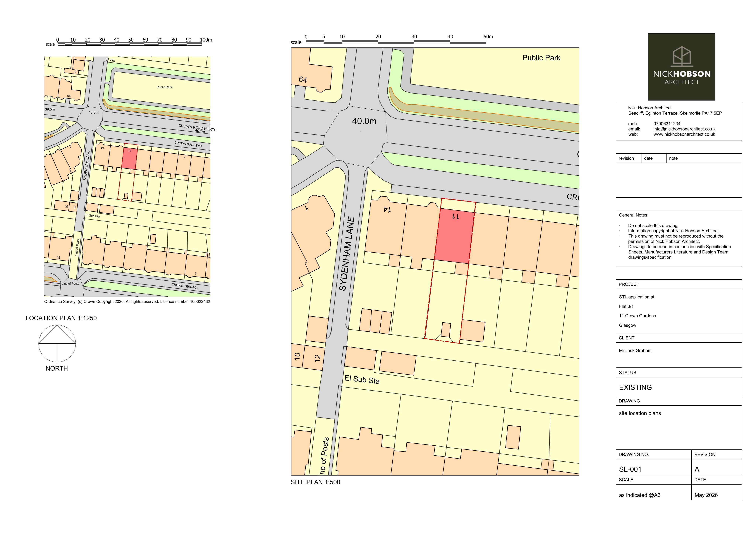Click 'Public Park' label on the location plan

coord(164,87)
